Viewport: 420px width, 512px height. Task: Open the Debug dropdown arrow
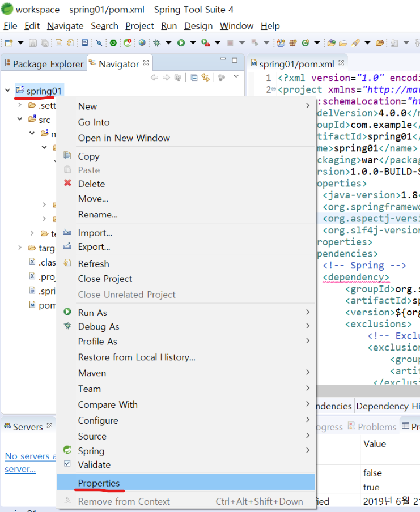click(x=169, y=43)
